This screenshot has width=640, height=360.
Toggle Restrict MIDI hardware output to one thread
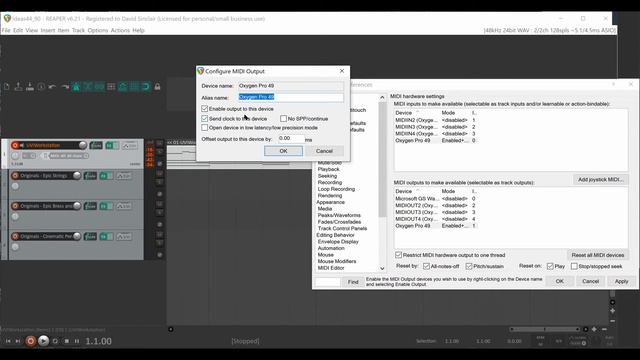398,255
